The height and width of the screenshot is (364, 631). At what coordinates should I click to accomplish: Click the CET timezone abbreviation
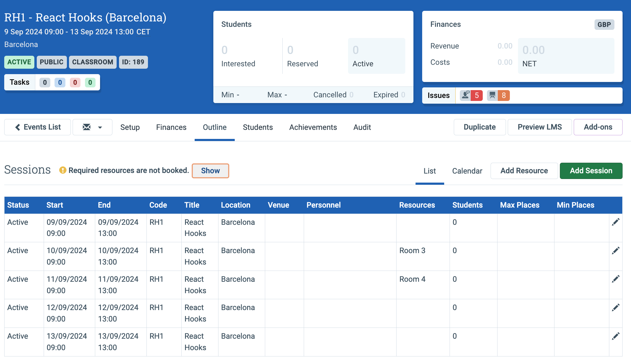(143, 32)
